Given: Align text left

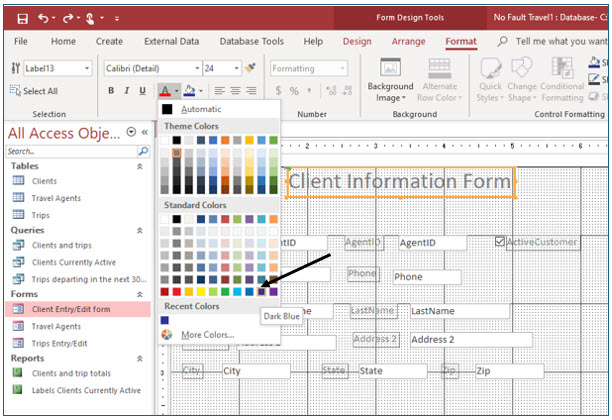Looking at the screenshot, I should point(219,91).
